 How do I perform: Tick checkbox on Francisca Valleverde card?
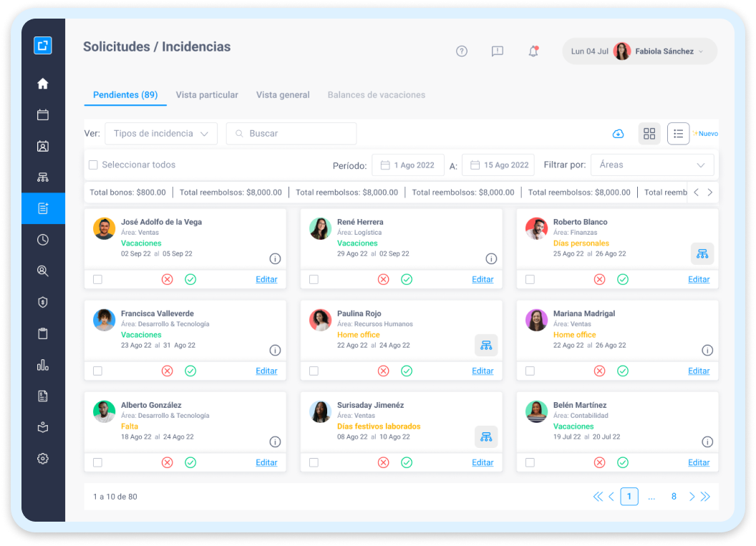coord(97,371)
